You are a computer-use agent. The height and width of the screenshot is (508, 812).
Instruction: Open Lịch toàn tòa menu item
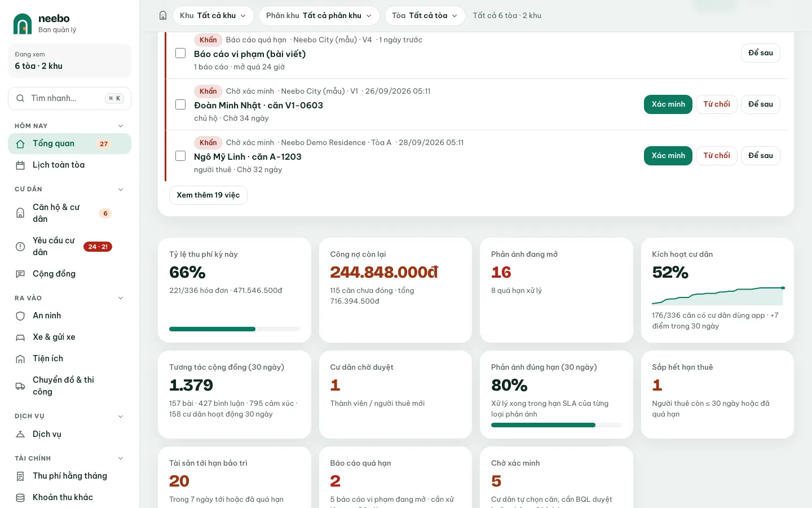(70, 165)
